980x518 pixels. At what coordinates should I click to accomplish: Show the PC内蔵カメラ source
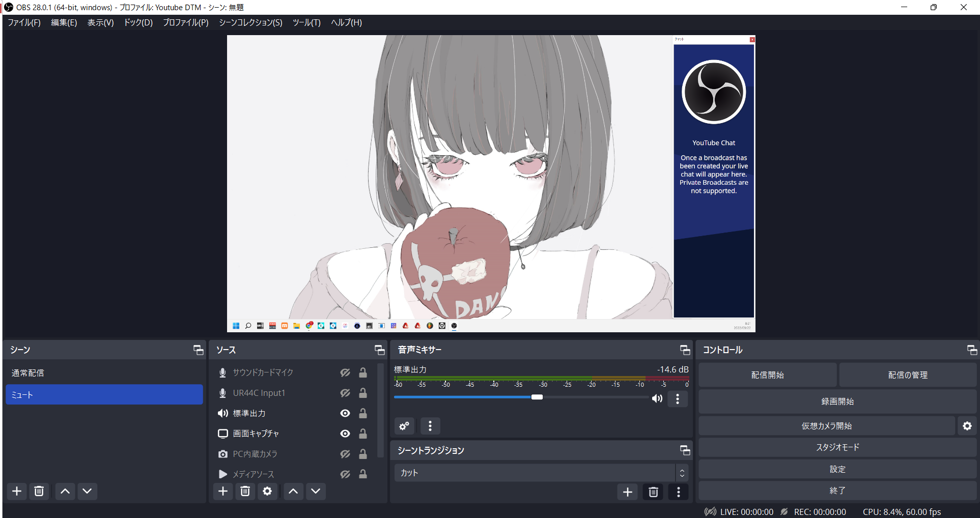click(x=345, y=454)
